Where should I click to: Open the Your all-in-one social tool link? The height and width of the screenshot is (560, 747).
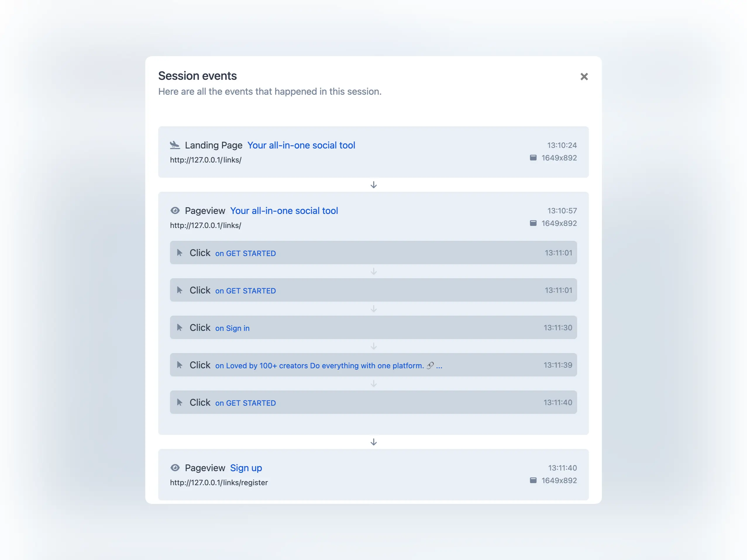click(301, 145)
